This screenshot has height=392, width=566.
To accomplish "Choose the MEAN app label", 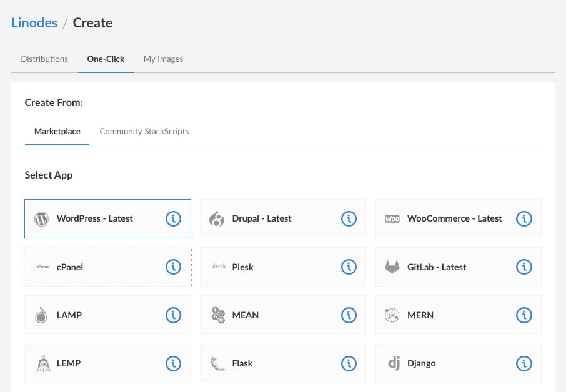I will (x=245, y=315).
